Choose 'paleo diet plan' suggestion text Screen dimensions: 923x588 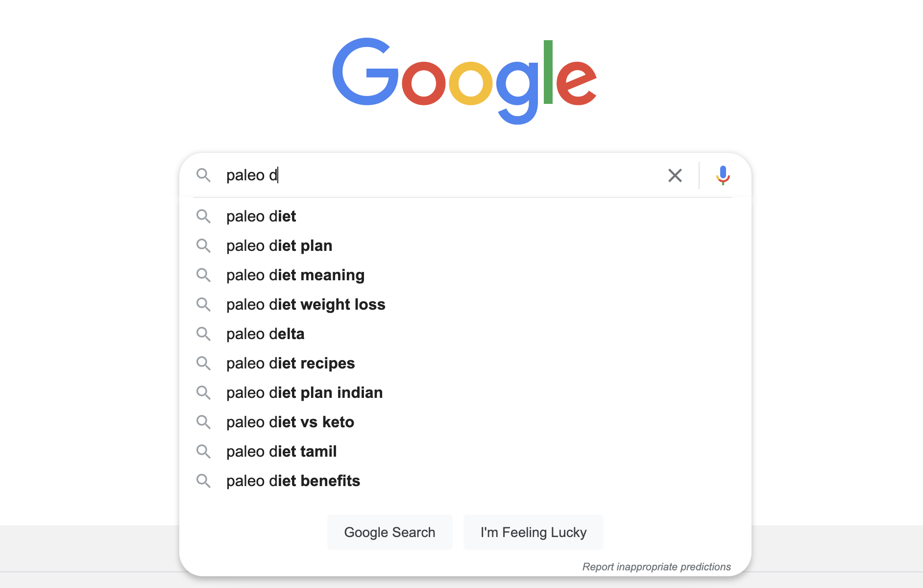(279, 245)
